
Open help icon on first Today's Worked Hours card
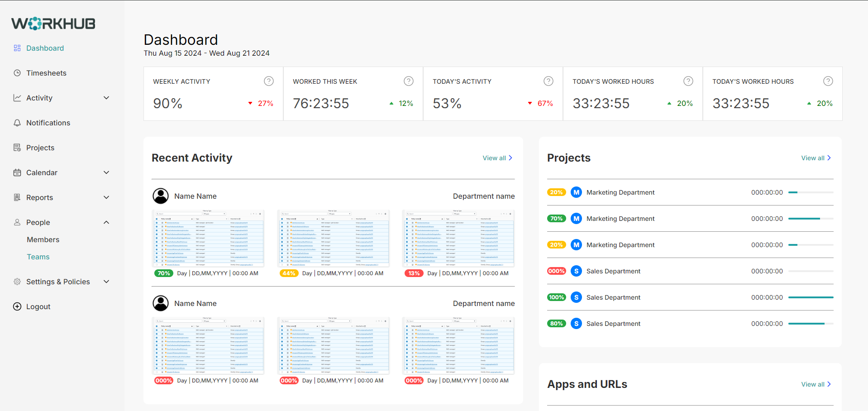688,81
